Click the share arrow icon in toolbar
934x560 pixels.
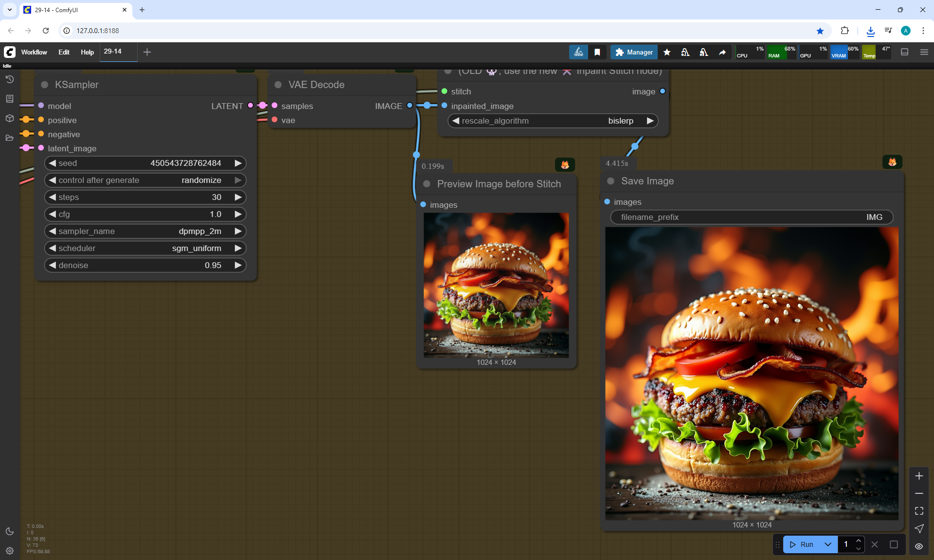722,52
